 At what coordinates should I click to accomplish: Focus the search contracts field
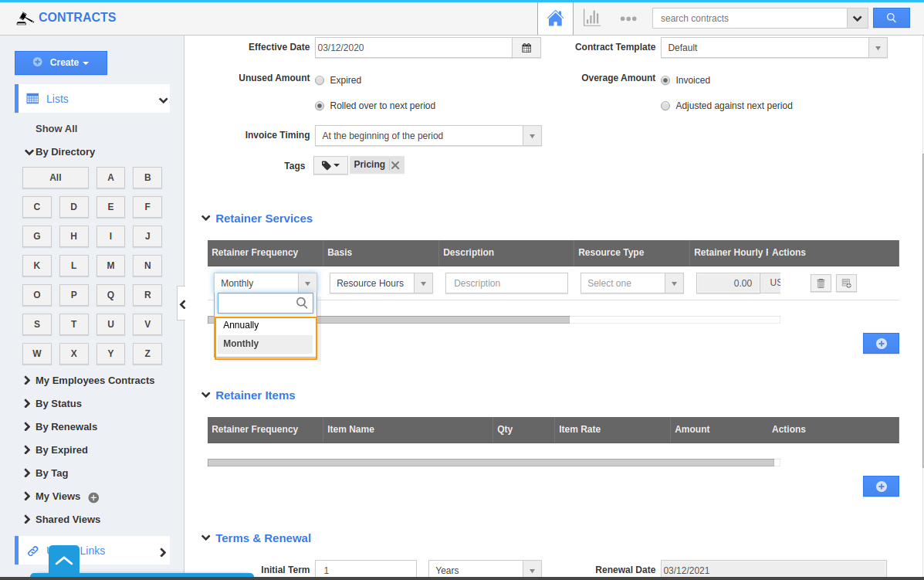click(750, 19)
